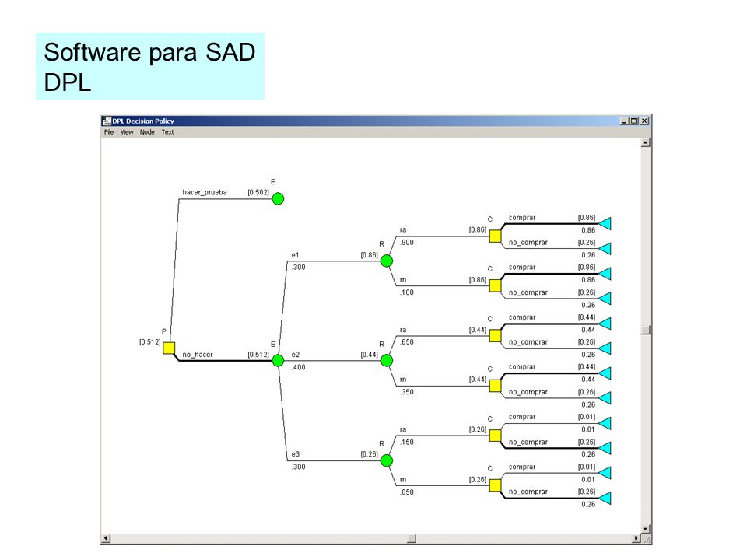Click the no_comprar endpoint triangle under rn .100
Image resolution: width=747 pixels, height=560 pixels.
tap(605, 299)
